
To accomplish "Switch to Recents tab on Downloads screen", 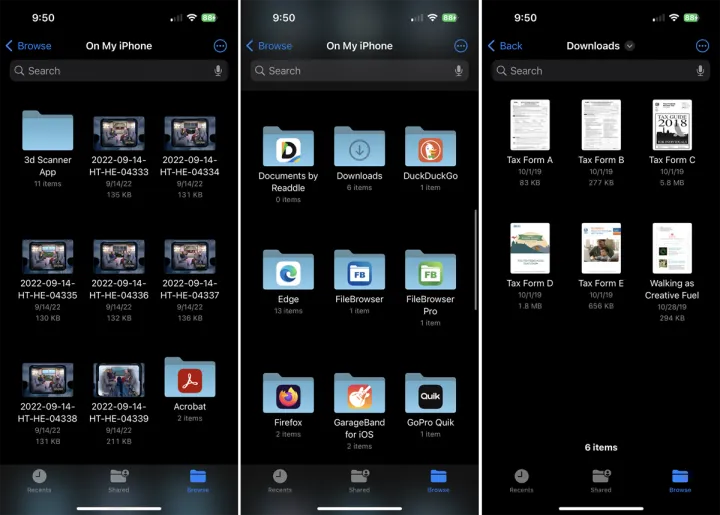I will tap(521, 479).
